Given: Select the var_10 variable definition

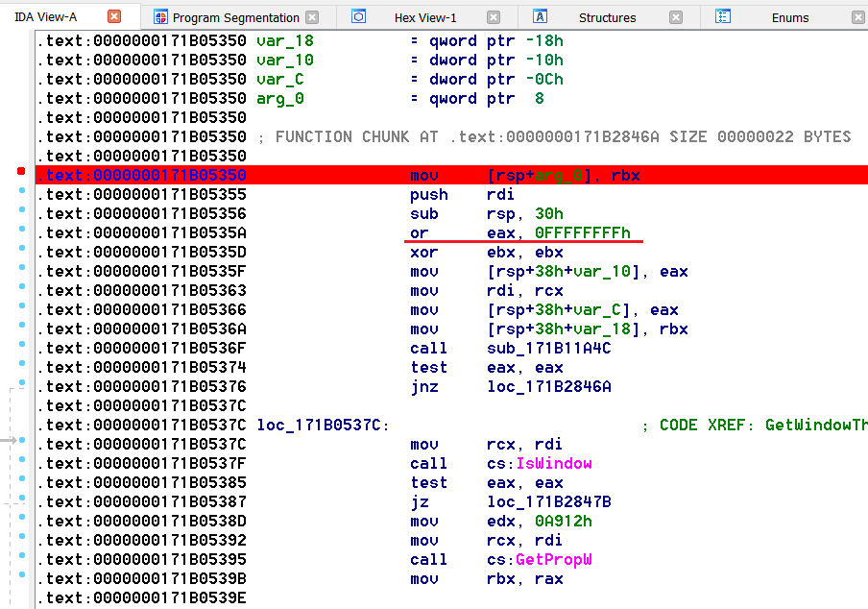Looking at the screenshot, I should point(285,60).
